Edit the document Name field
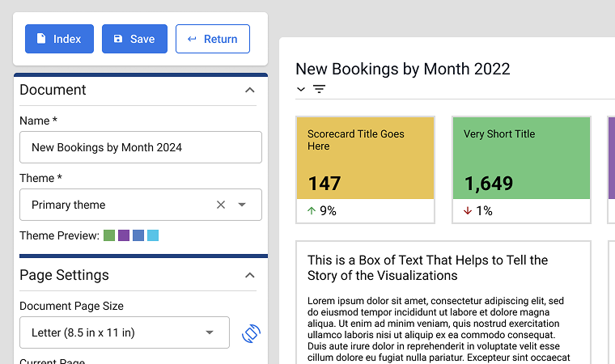Viewport: 615px width, 364px height. (140, 147)
